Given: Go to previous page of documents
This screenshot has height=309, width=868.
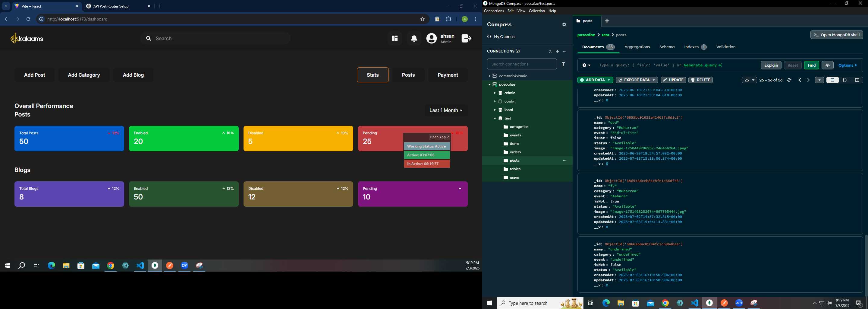Looking at the screenshot, I should tap(800, 80).
